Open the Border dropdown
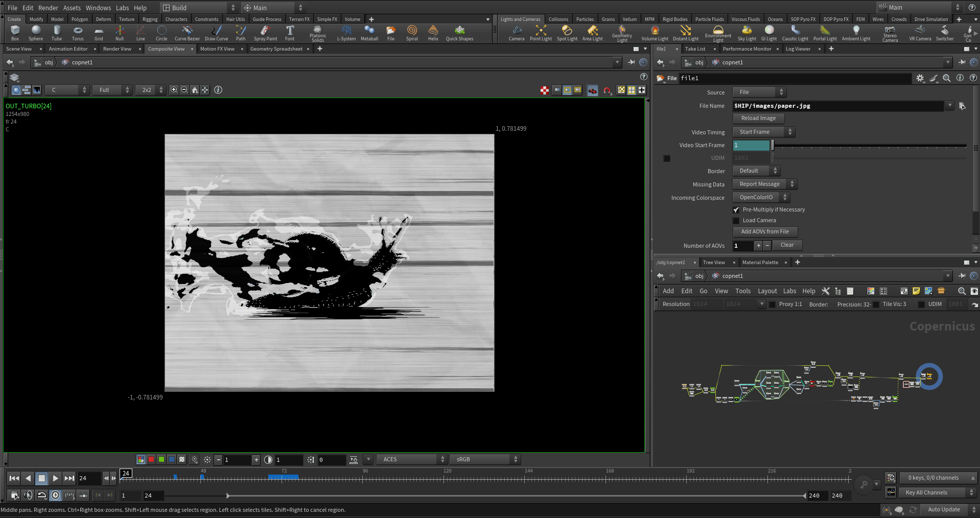This screenshot has width=980, height=518. (756, 171)
